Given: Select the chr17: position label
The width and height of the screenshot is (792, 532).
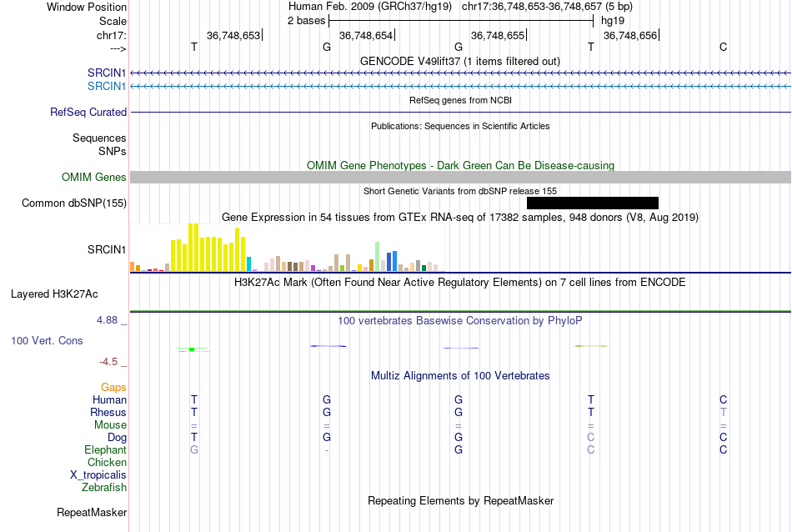Looking at the screenshot, I should [111, 35].
